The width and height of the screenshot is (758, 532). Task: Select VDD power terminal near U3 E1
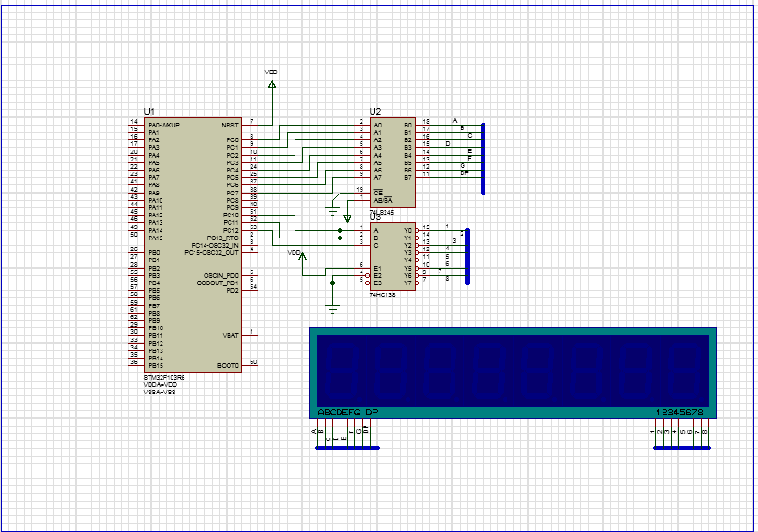coord(300,256)
